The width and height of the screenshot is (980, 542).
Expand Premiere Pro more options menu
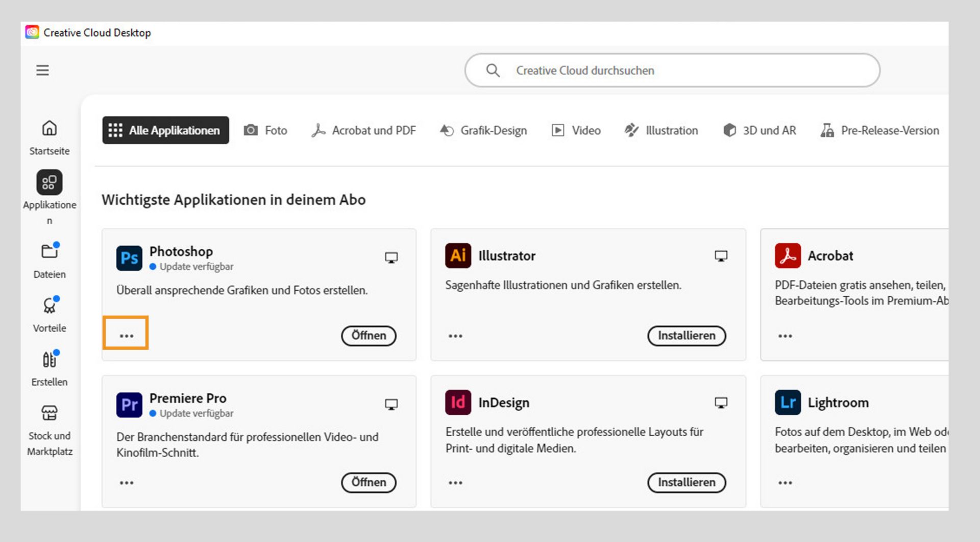pyautogui.click(x=126, y=483)
